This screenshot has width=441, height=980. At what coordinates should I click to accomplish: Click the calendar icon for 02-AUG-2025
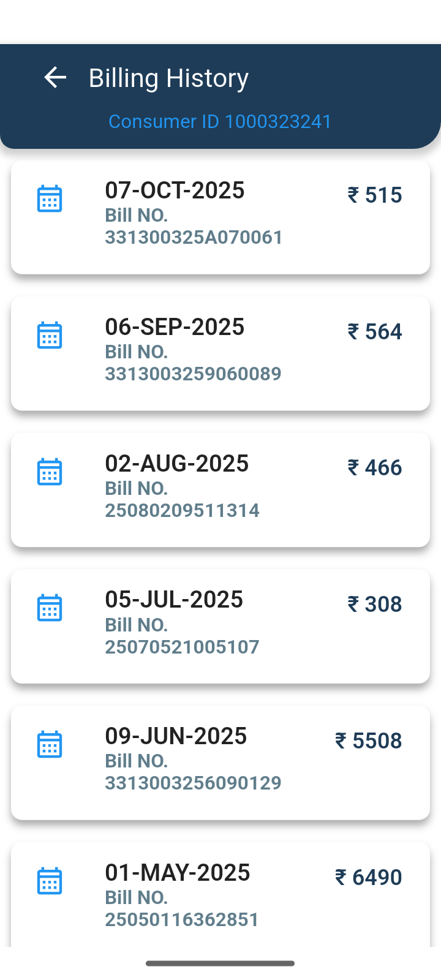[x=50, y=472]
